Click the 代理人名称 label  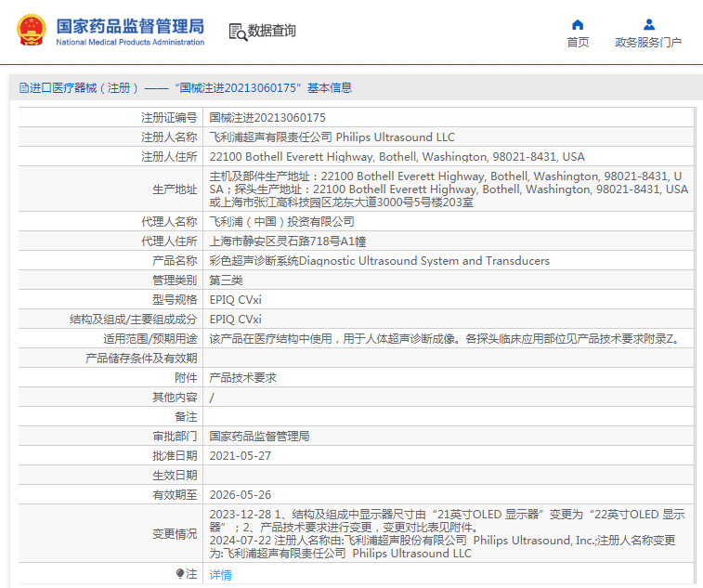169,222
